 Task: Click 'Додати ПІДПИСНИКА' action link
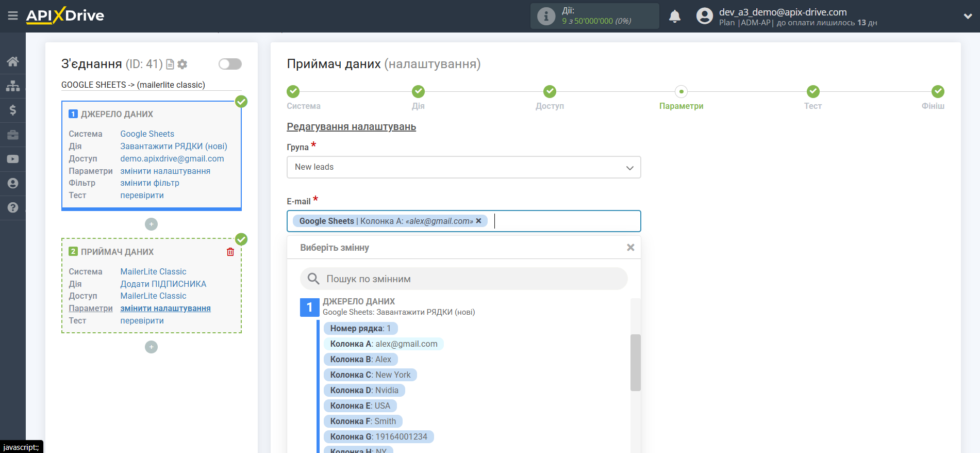(163, 284)
